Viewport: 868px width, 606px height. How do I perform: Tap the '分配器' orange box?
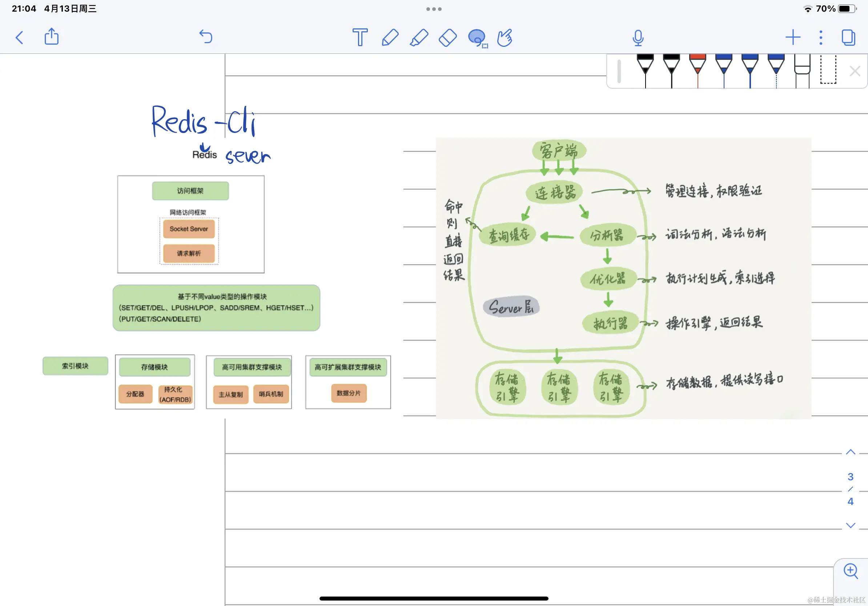[x=135, y=394]
